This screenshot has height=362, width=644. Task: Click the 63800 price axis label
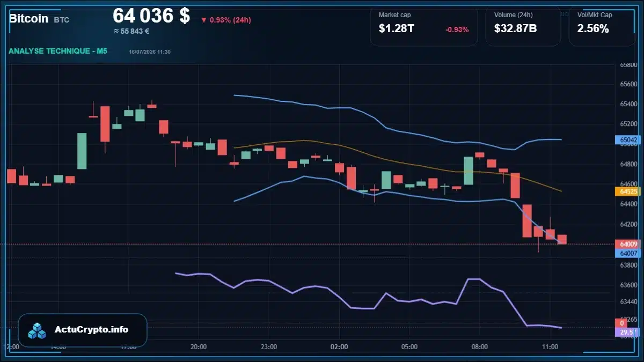coord(628,265)
